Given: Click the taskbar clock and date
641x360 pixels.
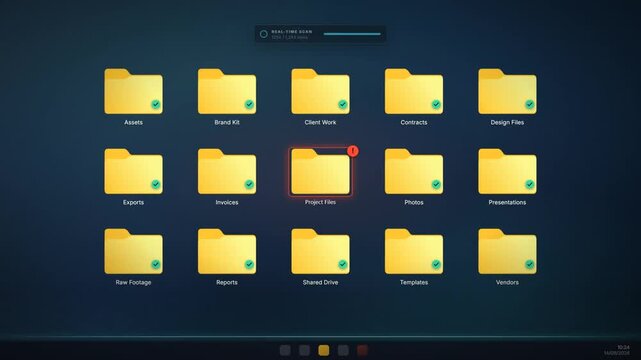Looking at the screenshot, I should [617, 350].
